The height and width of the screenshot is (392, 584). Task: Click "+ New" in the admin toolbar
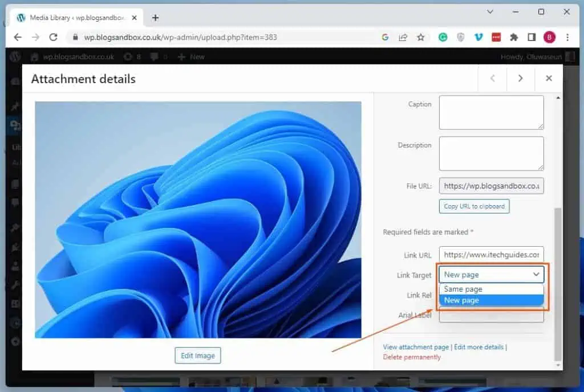[x=191, y=56]
